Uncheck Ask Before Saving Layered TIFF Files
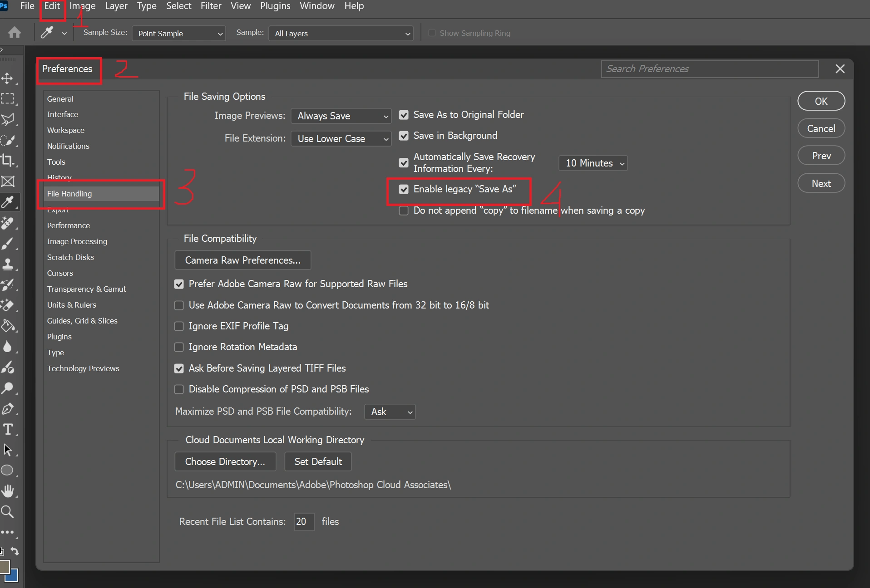This screenshot has width=870, height=588. 178,368
